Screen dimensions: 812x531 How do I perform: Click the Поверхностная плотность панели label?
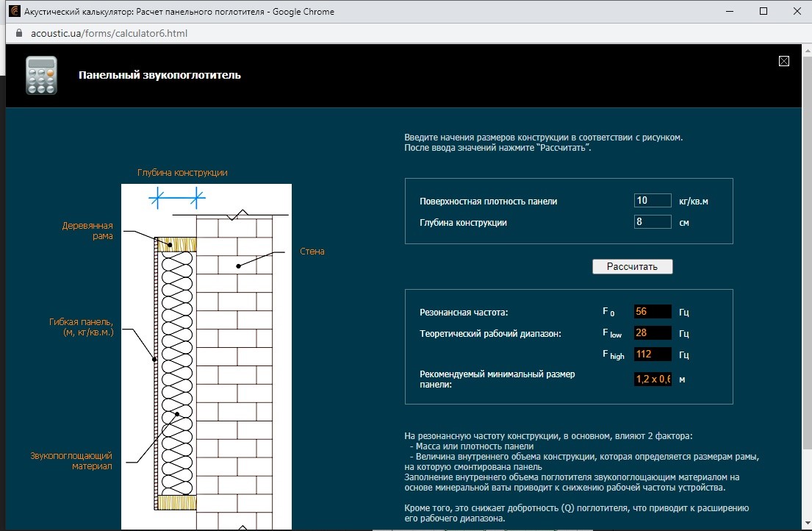coord(489,201)
